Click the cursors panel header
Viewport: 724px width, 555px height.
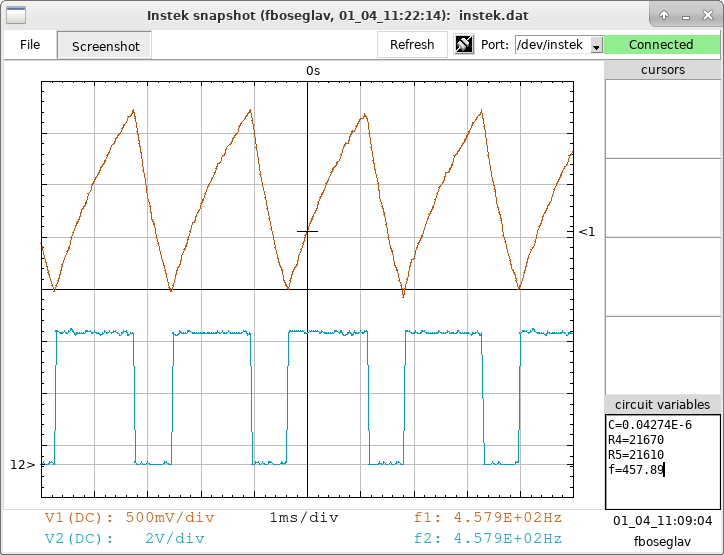tap(662, 70)
